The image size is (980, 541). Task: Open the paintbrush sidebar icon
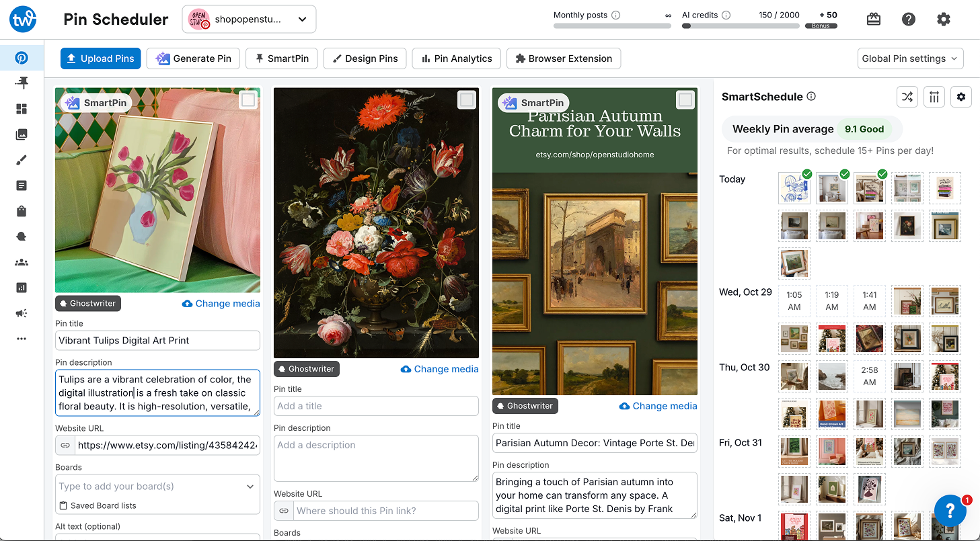22,160
